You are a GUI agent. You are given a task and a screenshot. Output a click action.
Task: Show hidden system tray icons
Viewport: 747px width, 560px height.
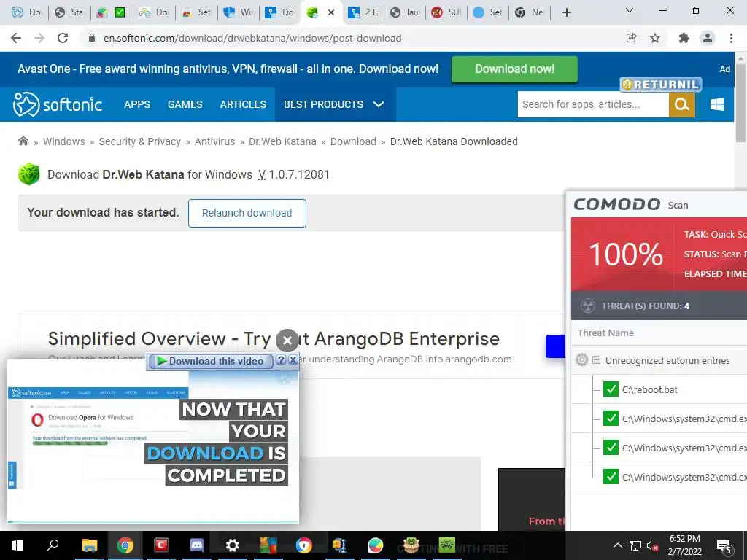coord(617,545)
